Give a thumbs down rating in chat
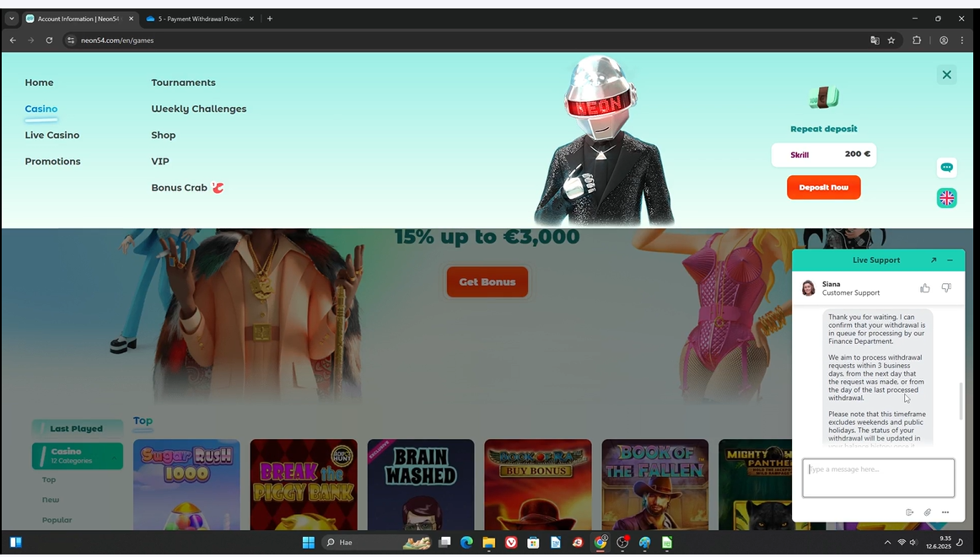Screen dimensions: 980x557 [x=946, y=288]
